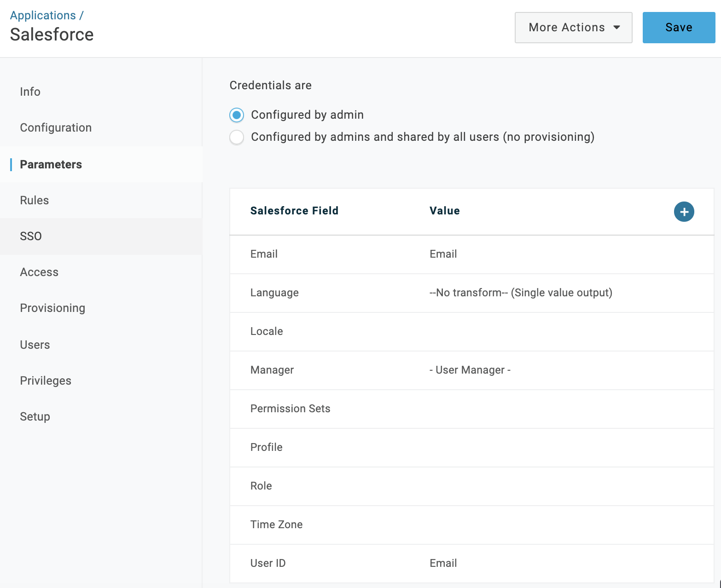Select 'Configured by admins and shared by all users' option
The image size is (721, 588).
pyautogui.click(x=237, y=137)
